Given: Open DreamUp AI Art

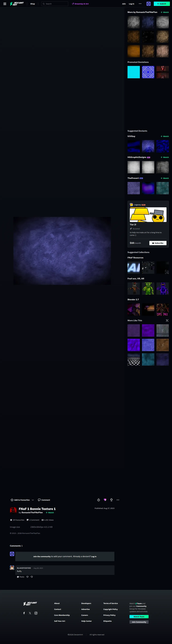Looking at the screenshot, I should [x=80, y=4].
